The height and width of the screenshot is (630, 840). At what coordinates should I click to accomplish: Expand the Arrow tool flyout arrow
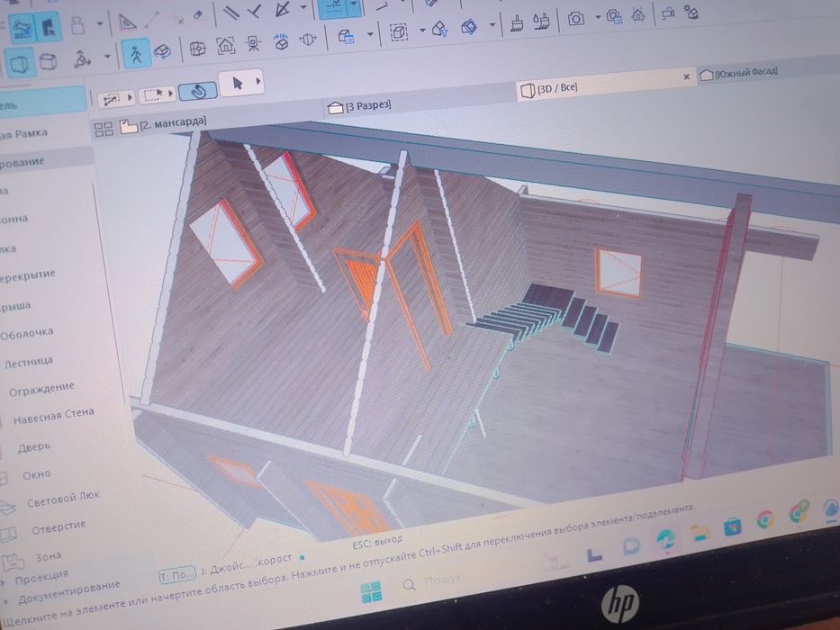click(x=258, y=81)
